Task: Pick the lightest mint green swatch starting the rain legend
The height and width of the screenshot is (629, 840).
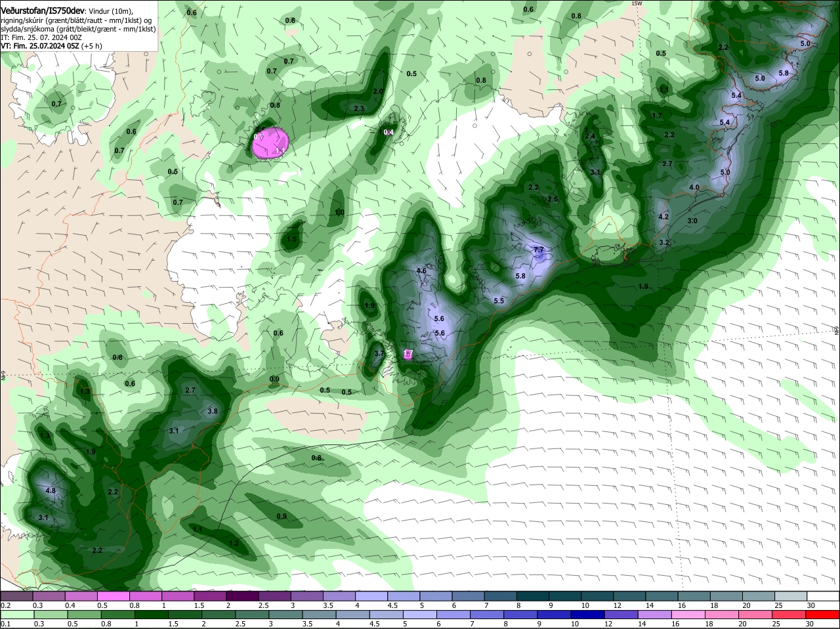Action: (17, 615)
